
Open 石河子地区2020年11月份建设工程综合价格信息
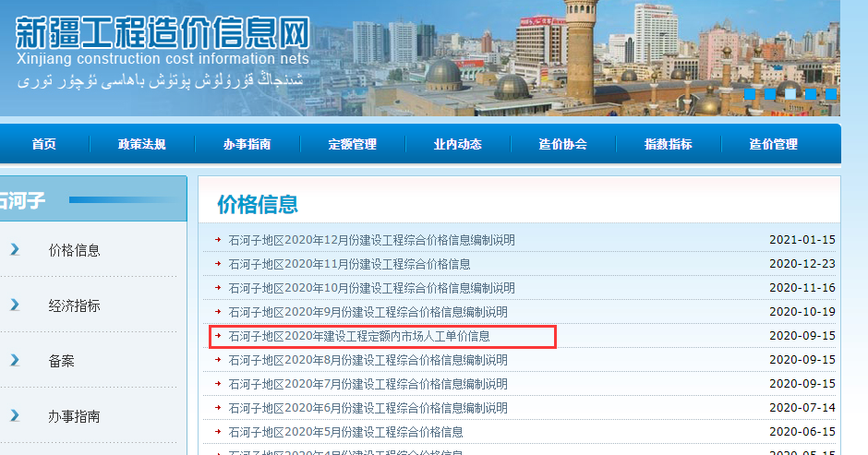[349, 264]
